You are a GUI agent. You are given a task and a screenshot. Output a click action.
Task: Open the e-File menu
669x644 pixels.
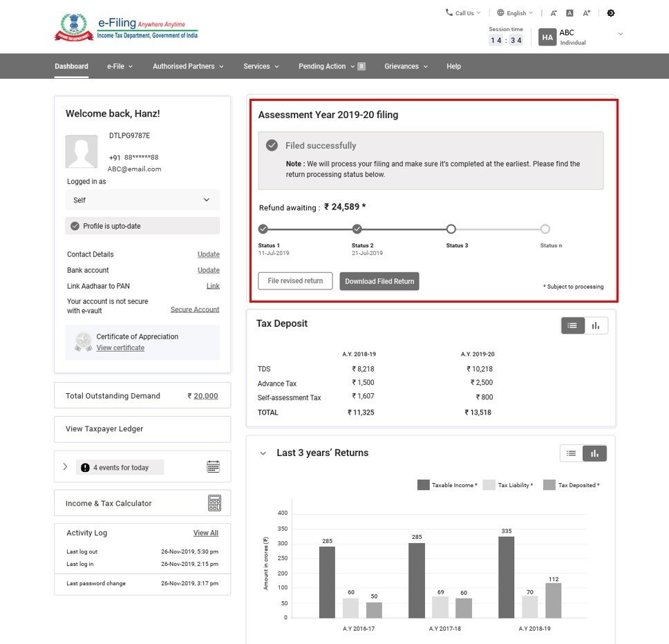pyautogui.click(x=120, y=66)
